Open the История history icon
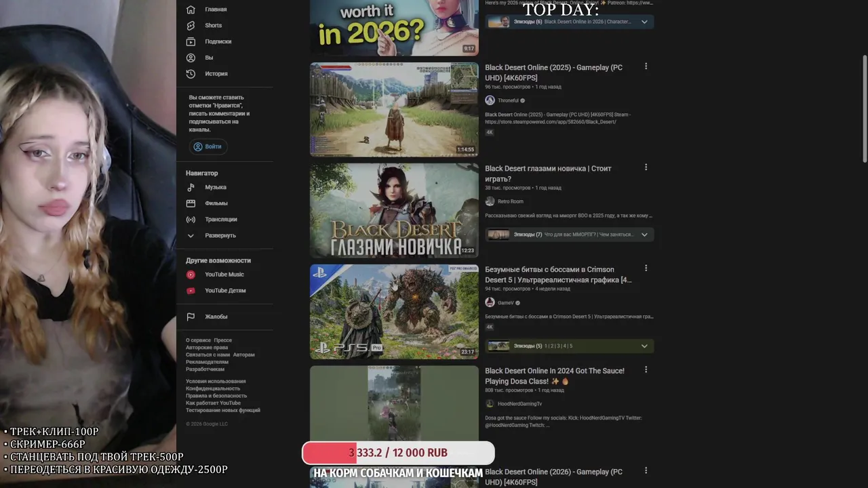Image resolution: width=868 pixels, height=488 pixels. click(x=191, y=74)
